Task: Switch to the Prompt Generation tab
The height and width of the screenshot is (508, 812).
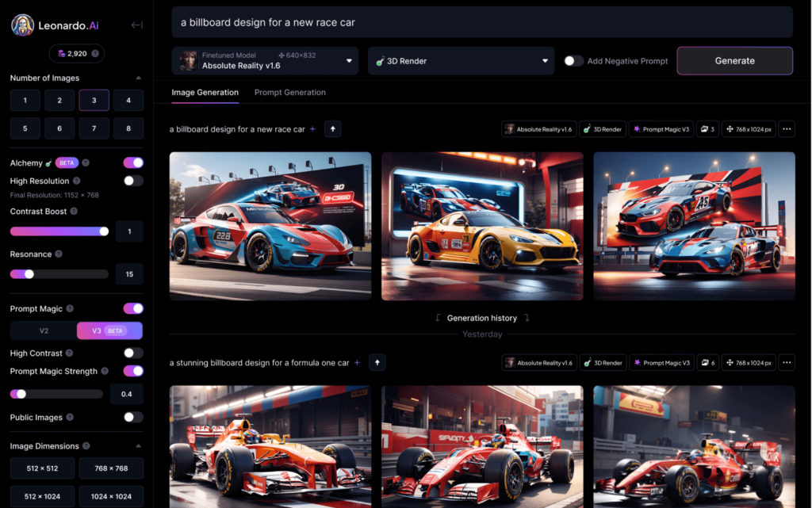Action: click(289, 93)
